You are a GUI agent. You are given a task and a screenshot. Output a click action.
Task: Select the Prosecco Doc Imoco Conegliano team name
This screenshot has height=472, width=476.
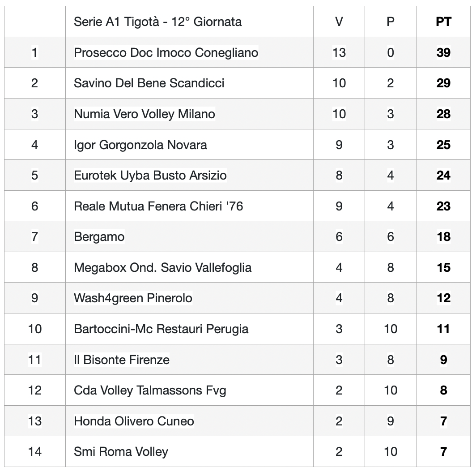coord(166,52)
